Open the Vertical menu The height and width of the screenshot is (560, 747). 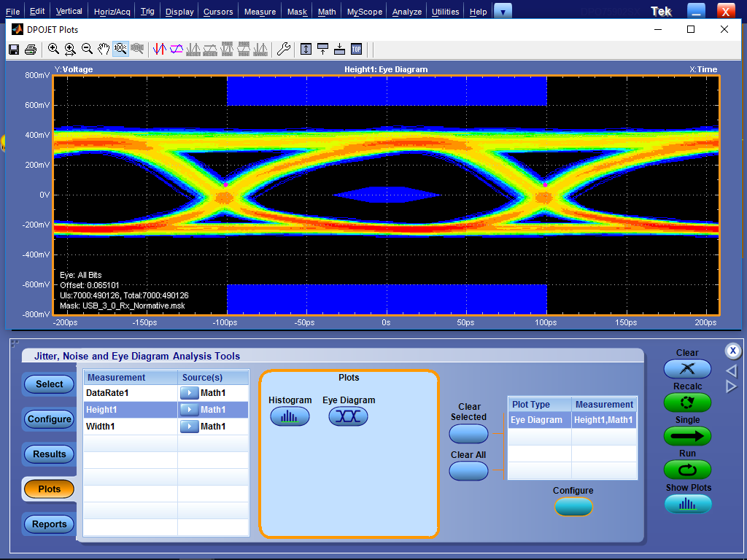coord(69,12)
